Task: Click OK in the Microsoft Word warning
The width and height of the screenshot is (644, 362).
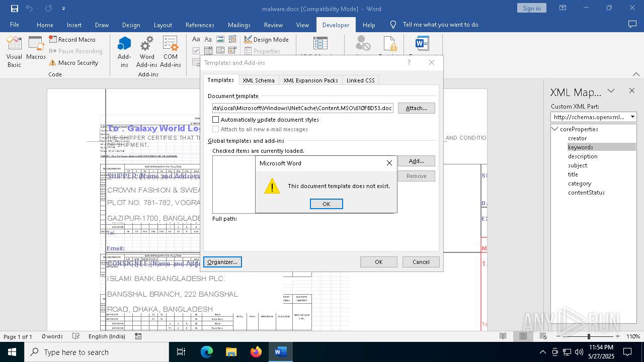Action: (327, 204)
